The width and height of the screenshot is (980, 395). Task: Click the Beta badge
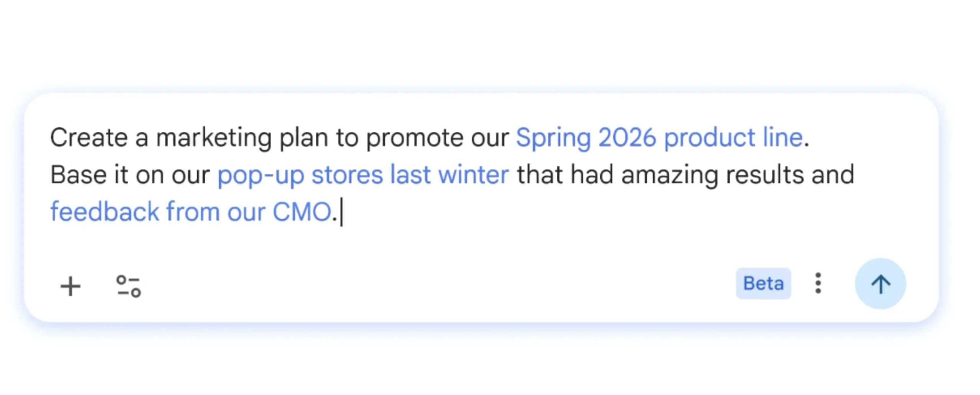763,284
